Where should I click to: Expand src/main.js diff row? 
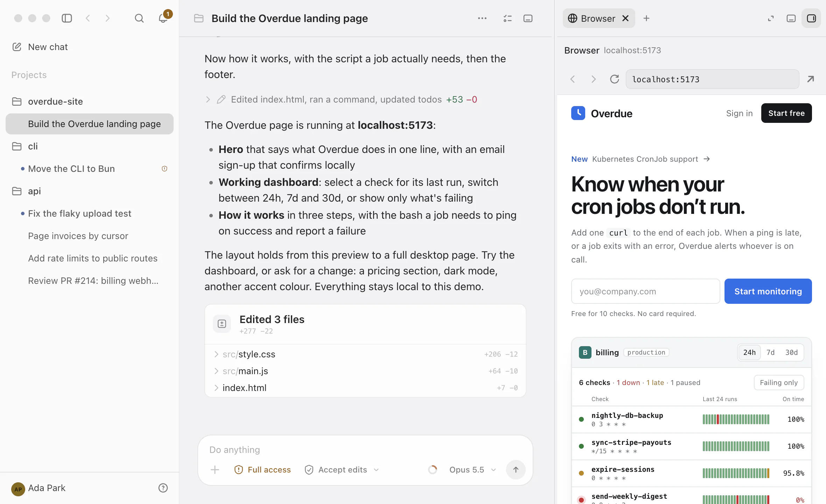(x=365, y=371)
